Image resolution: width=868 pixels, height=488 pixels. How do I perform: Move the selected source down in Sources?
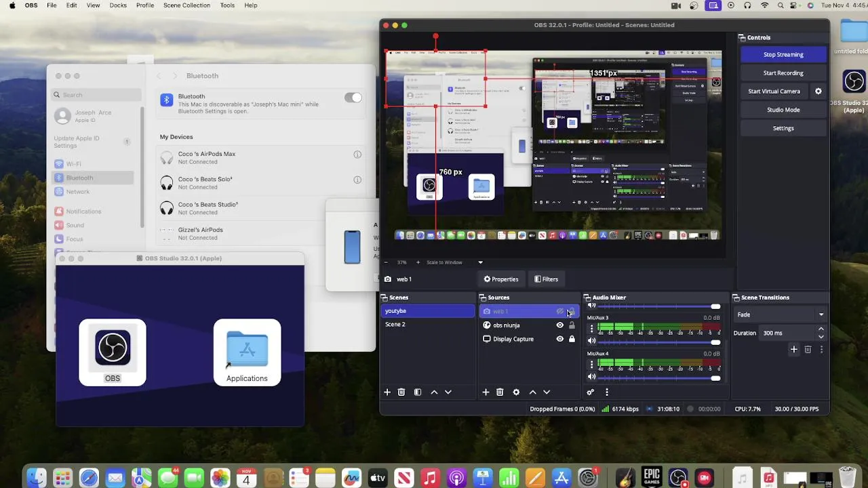tap(547, 392)
